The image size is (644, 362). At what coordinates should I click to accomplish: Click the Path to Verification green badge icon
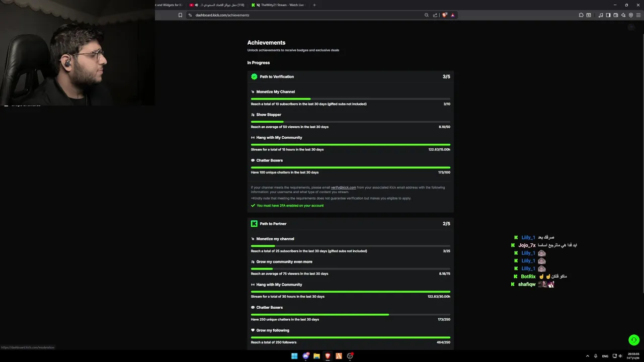pos(254,76)
